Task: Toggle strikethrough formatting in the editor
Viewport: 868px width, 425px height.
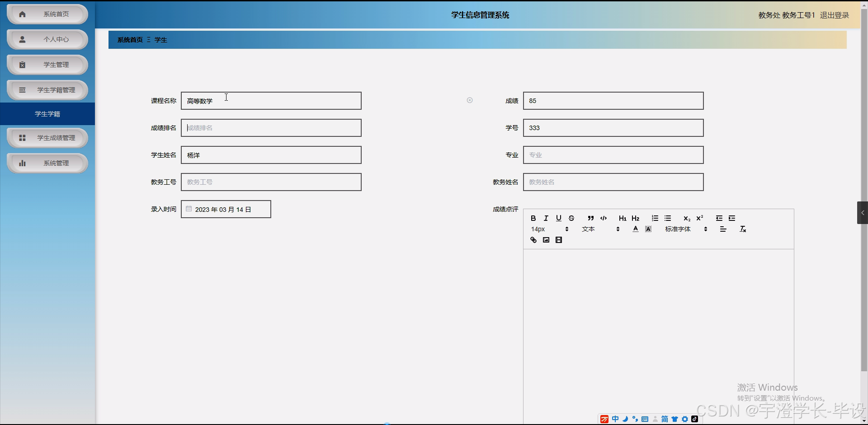Action: point(571,218)
